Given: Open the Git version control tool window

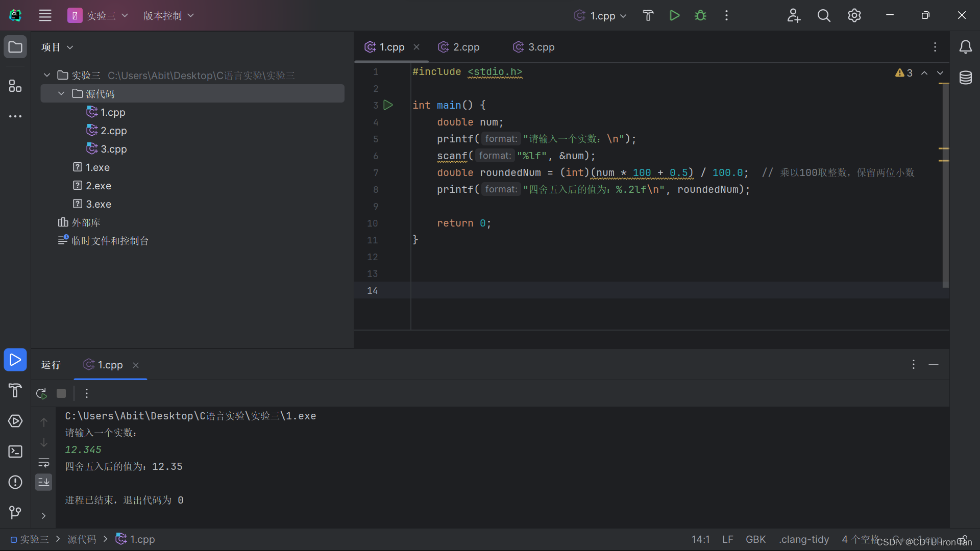Looking at the screenshot, I should tap(15, 512).
